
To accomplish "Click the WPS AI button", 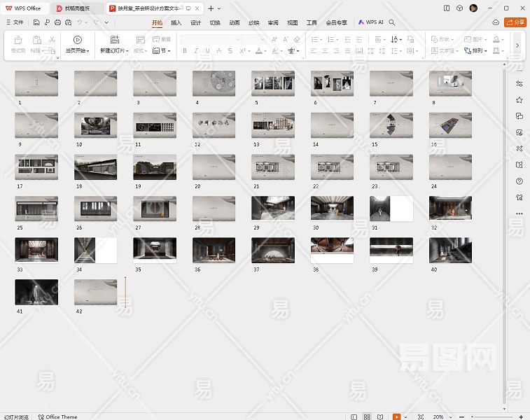I will click(371, 22).
